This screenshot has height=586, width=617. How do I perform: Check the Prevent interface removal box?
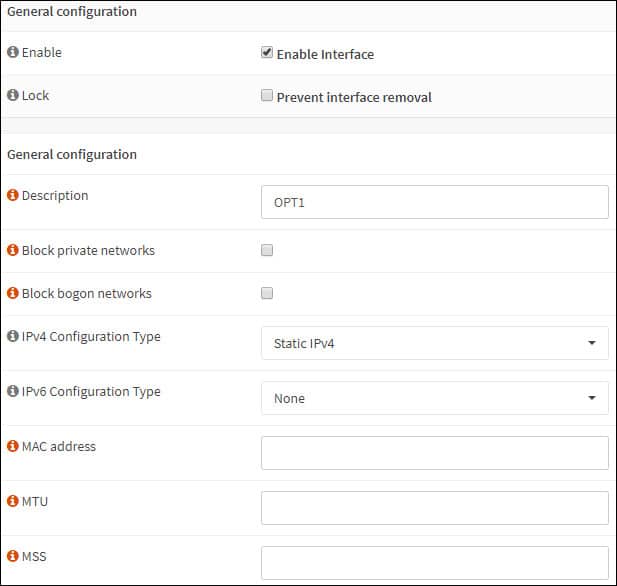click(x=267, y=97)
